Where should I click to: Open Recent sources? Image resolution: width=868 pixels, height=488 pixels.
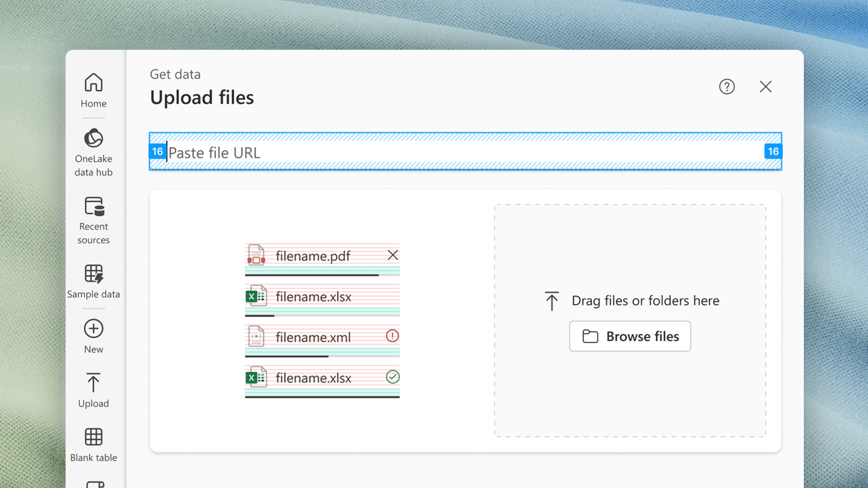pyautogui.click(x=94, y=220)
